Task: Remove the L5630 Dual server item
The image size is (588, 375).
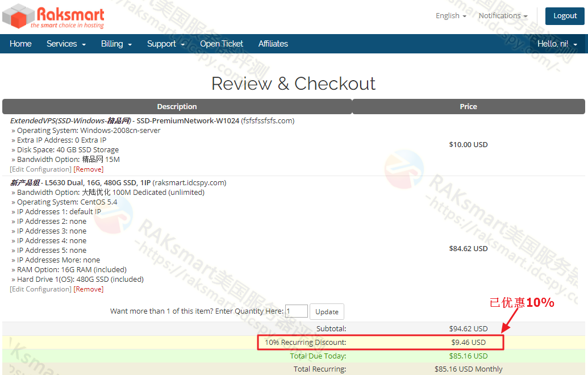Action: point(89,290)
